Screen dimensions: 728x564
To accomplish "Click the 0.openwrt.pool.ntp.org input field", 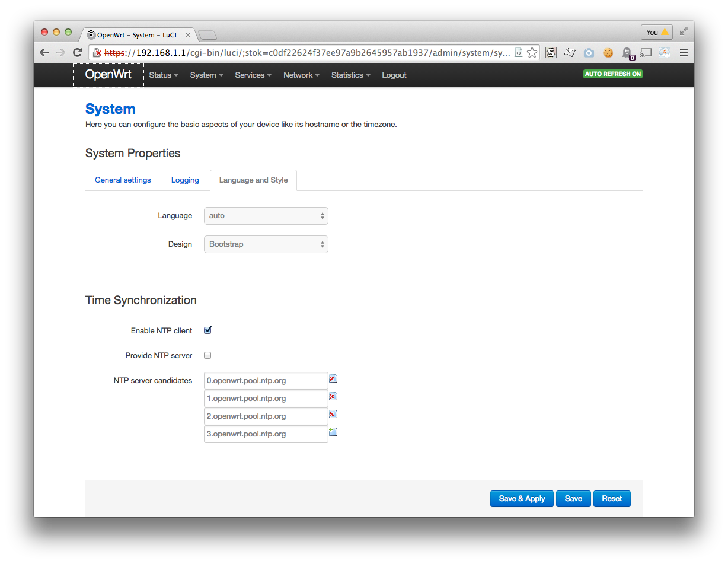I will 266,381.
